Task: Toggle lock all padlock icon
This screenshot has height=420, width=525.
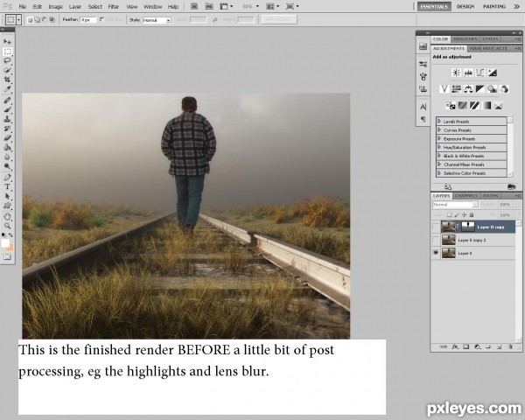Action: click(x=472, y=214)
